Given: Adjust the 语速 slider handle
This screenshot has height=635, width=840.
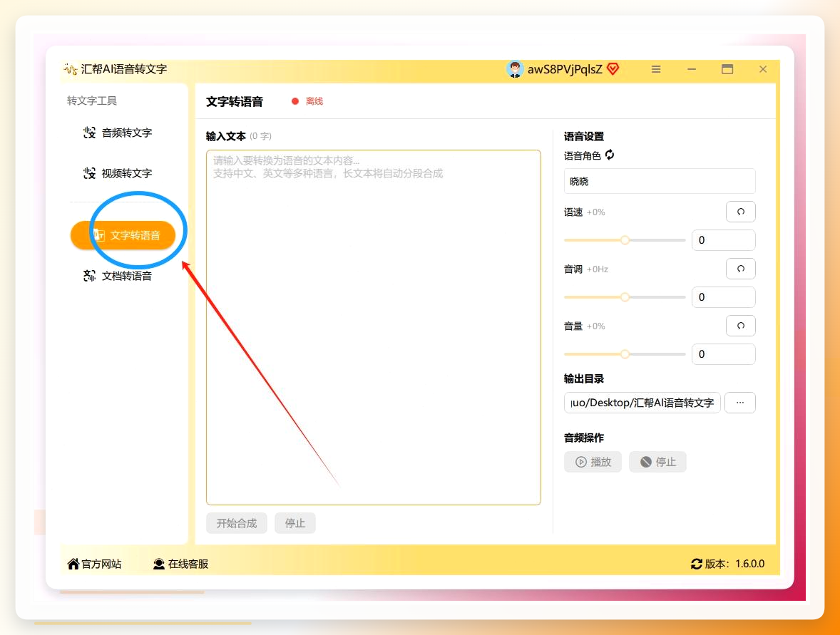Looking at the screenshot, I should [625, 240].
